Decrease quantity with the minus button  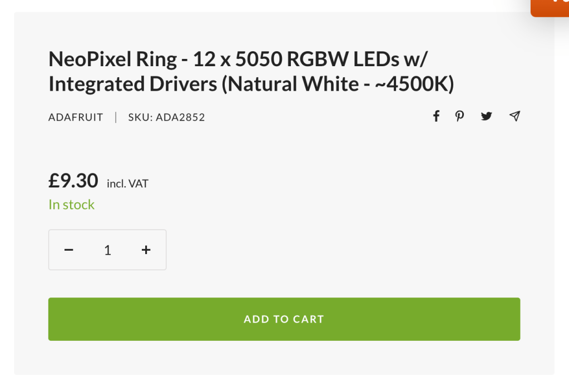coord(69,250)
